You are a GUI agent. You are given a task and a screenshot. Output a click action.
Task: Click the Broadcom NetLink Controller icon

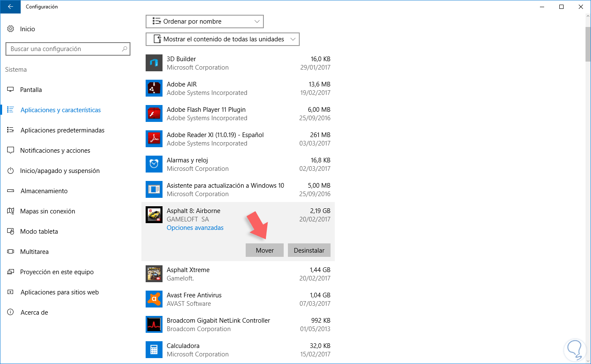(x=154, y=325)
